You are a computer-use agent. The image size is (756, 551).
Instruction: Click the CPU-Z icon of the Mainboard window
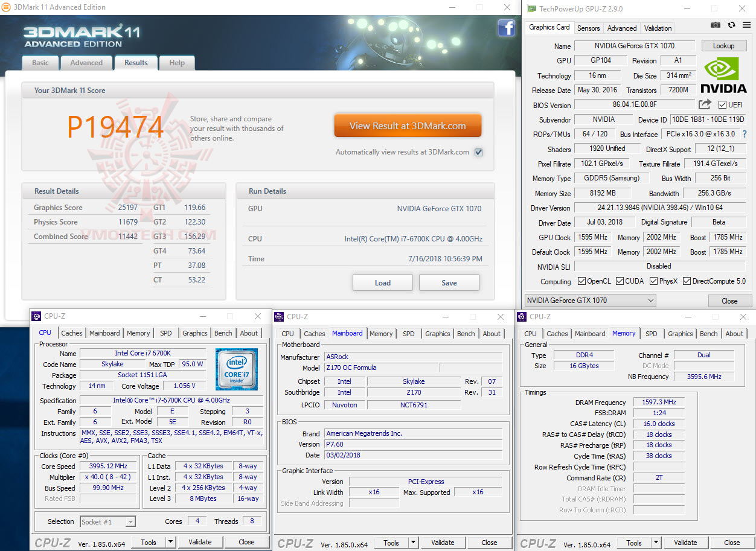click(x=278, y=316)
